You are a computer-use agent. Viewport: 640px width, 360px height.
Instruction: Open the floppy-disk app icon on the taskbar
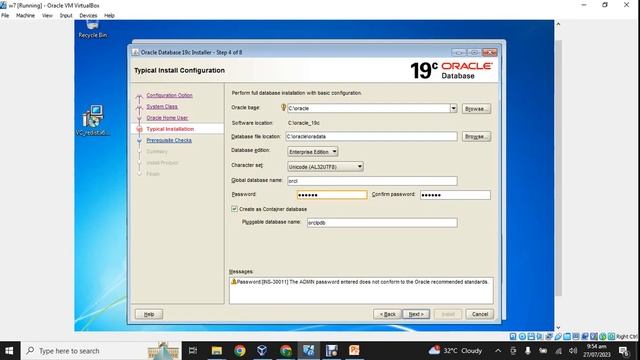(x=331, y=351)
